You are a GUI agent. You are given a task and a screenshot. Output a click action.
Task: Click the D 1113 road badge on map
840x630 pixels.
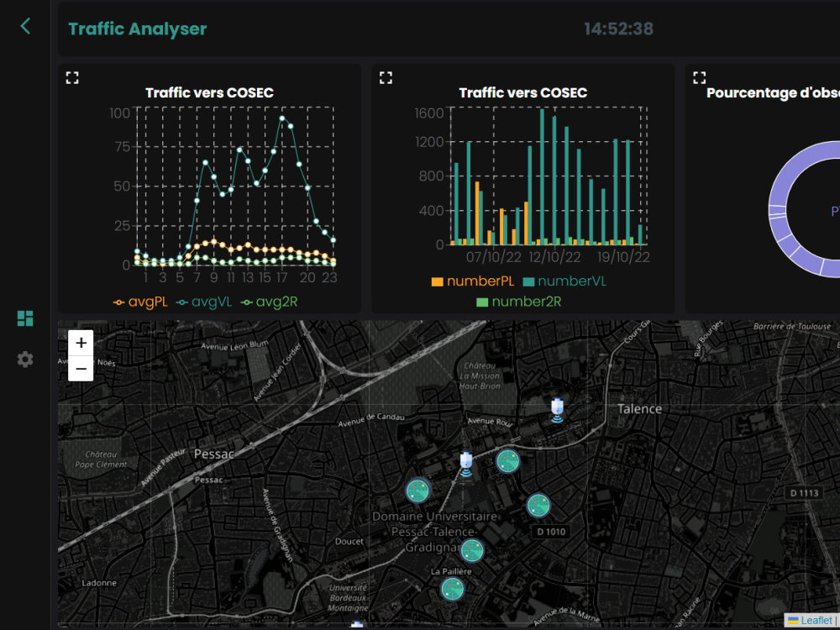tap(804, 493)
